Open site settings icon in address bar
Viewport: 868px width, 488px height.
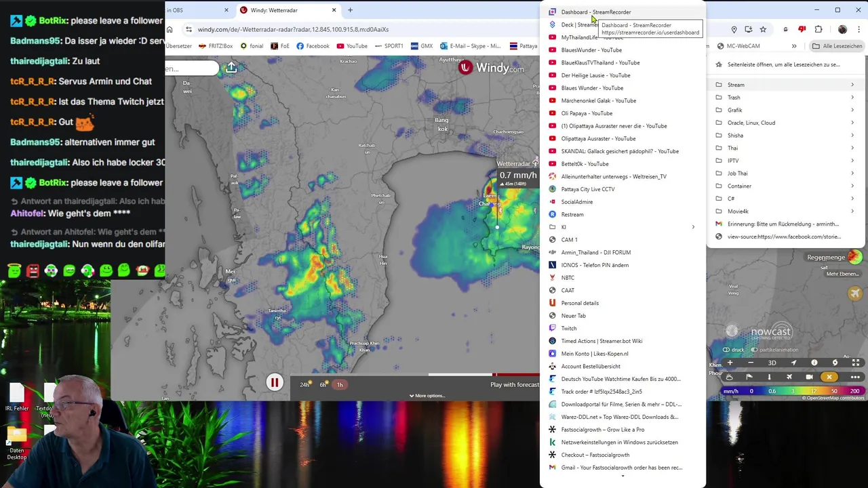[189, 29]
